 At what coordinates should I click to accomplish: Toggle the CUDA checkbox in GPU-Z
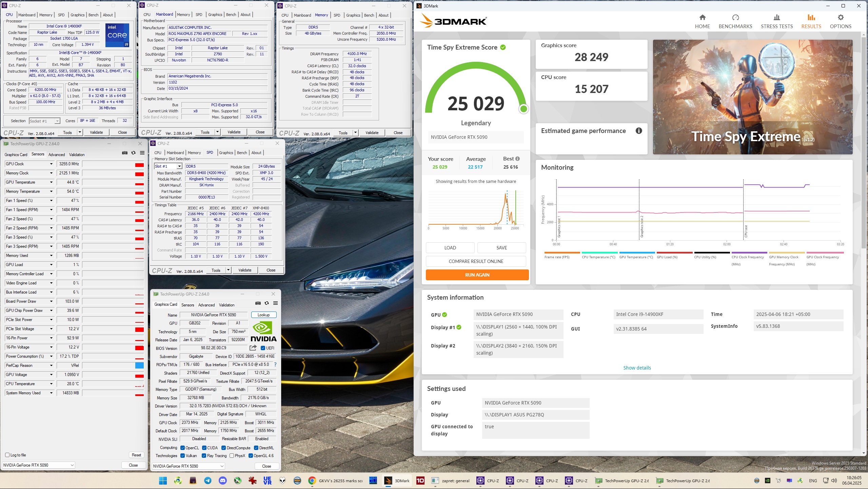click(204, 448)
